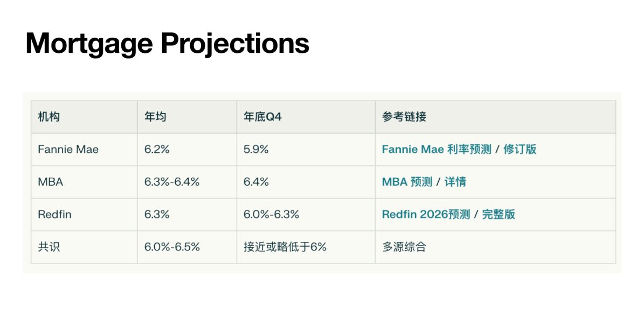This screenshot has width=644, height=322.
Task: Click the 多源综合 cell
Action: [x=496, y=247]
